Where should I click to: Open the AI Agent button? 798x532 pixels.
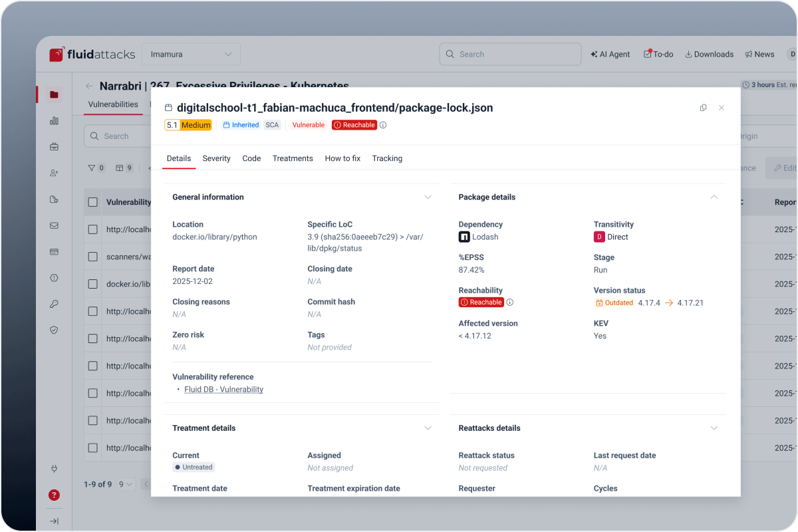point(610,55)
